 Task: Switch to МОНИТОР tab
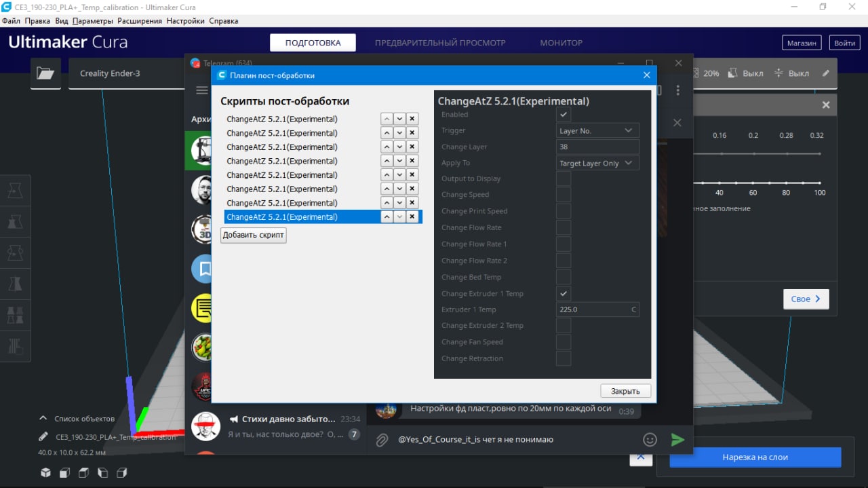pos(561,43)
